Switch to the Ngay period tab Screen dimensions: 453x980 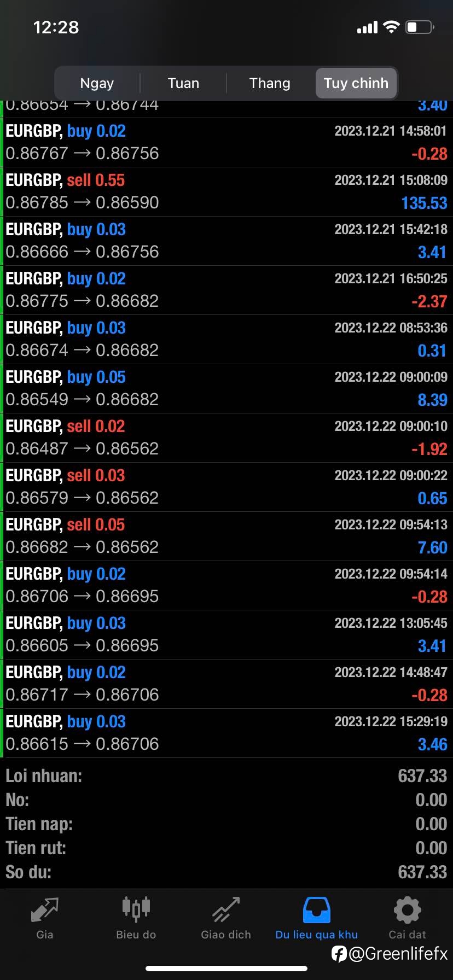tap(97, 83)
